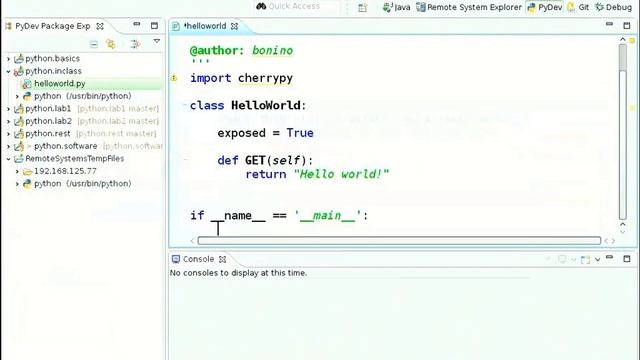Click the 192.168.125.77 folder icon
This screenshot has height=360, width=640.
pos(27,171)
